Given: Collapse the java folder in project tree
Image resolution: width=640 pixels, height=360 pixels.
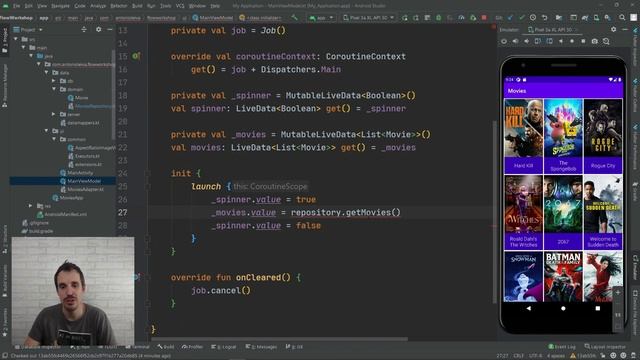Looking at the screenshot, I should pyautogui.click(x=31, y=56).
